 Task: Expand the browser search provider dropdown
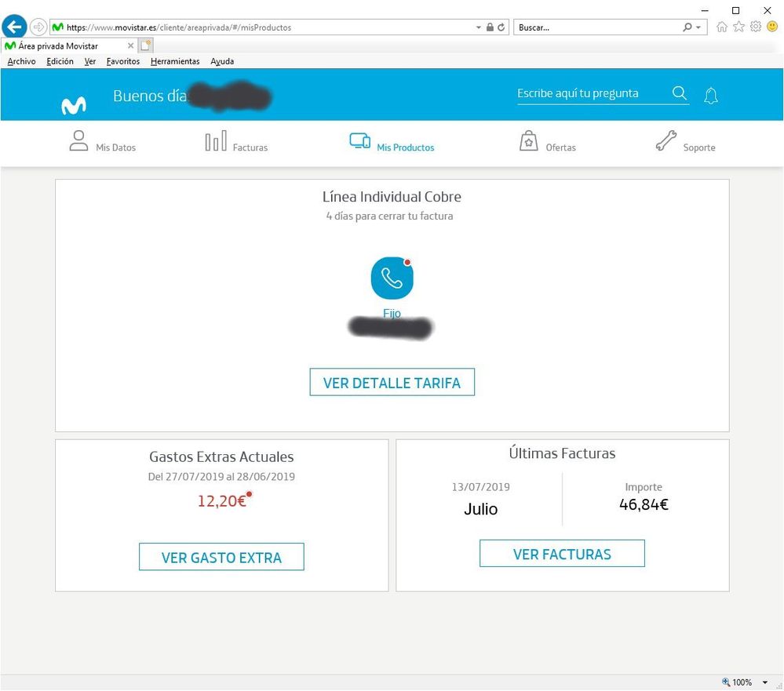point(698,27)
